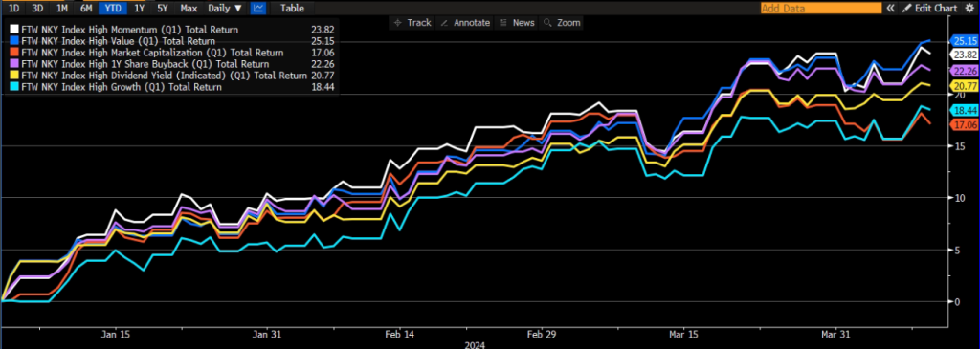The width and height of the screenshot is (980, 349).
Task: Select High Dividend Yield (Indicated) legend label
Action: pyautogui.click(x=164, y=76)
